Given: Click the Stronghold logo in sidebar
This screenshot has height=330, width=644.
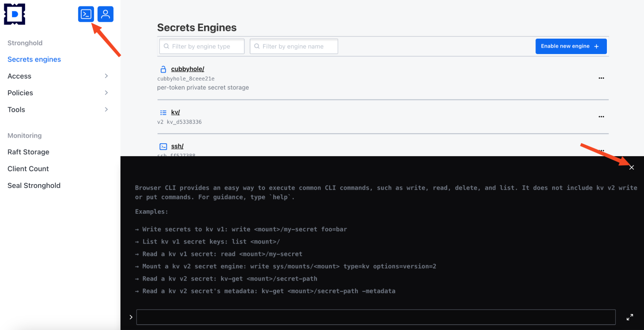Looking at the screenshot, I should click(14, 14).
